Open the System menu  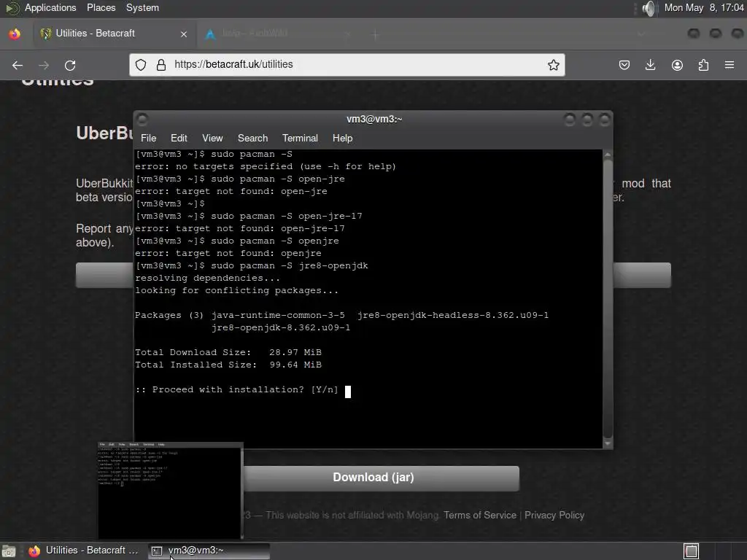[x=142, y=7]
